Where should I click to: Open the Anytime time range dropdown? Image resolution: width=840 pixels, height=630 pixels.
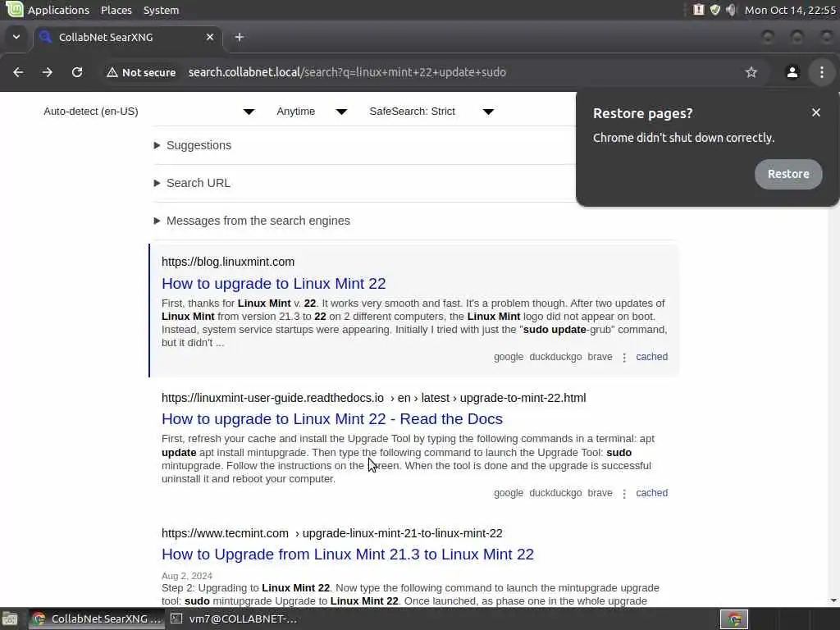tap(312, 112)
